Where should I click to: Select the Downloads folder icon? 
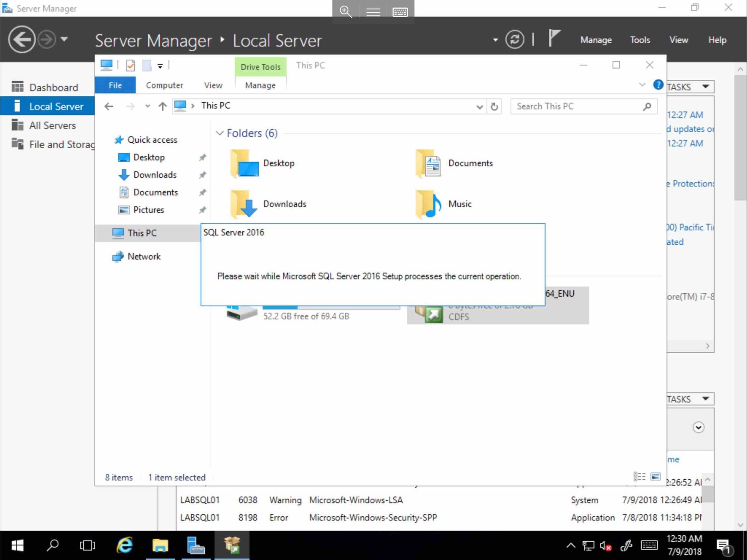(x=244, y=204)
